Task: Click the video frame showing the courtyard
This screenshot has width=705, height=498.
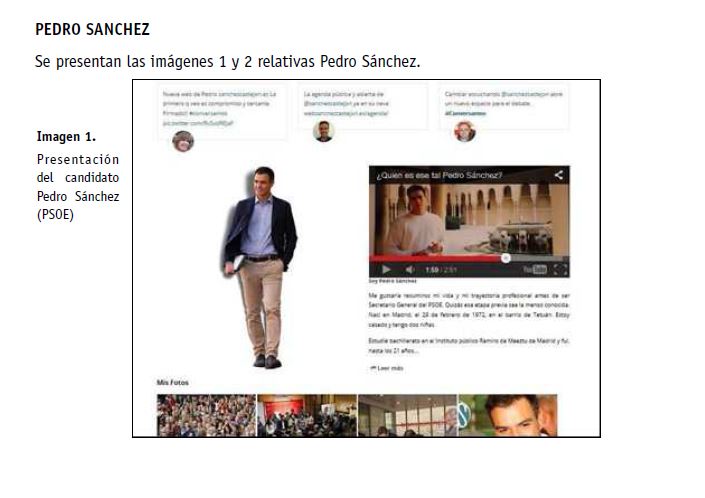Action: click(x=469, y=220)
